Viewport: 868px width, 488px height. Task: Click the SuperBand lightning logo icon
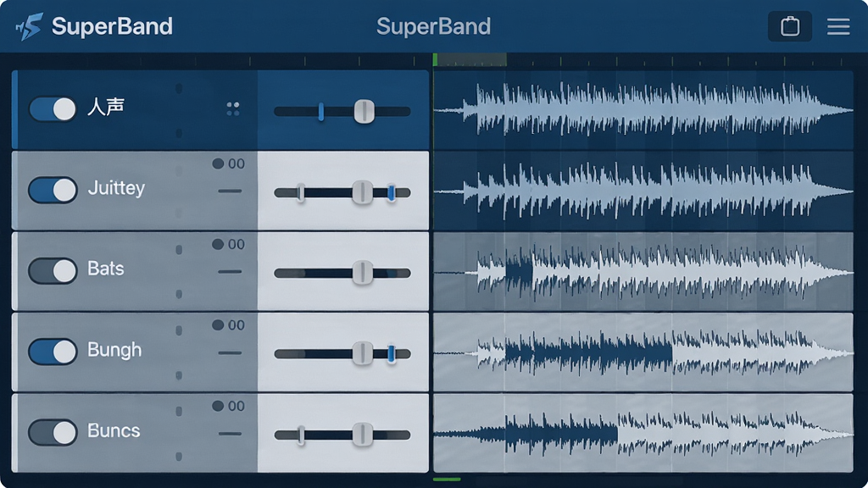pos(30,26)
